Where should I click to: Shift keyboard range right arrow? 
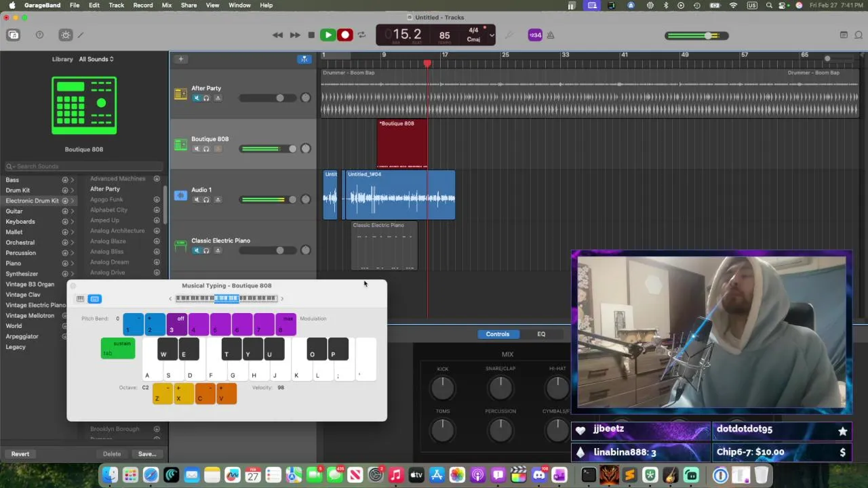point(282,299)
